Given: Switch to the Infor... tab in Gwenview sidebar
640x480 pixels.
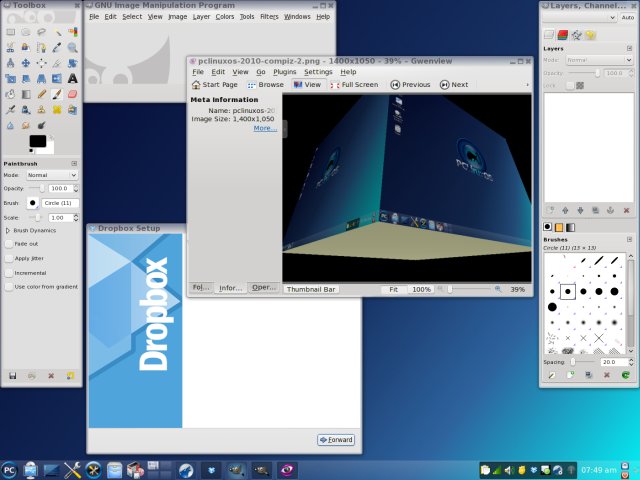Looking at the screenshot, I should [231, 288].
